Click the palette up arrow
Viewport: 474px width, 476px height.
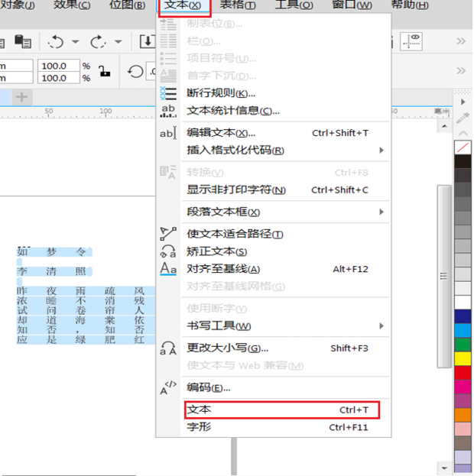[463, 133]
